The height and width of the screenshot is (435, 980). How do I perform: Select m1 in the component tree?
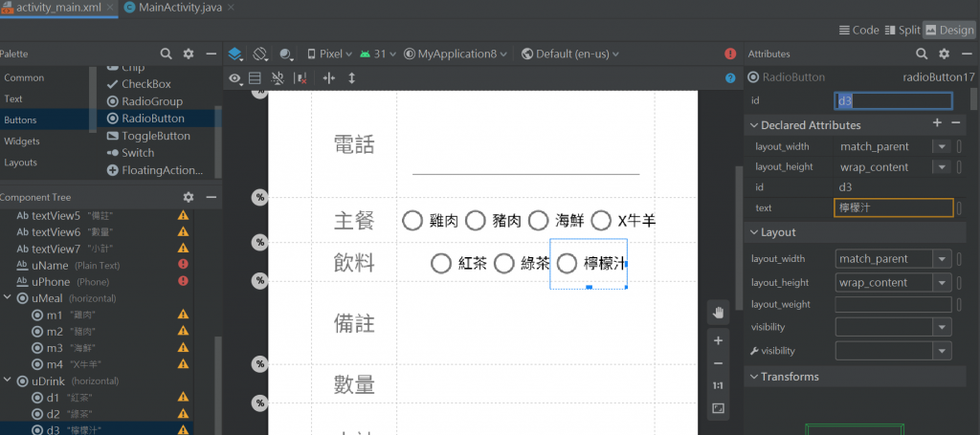click(64, 315)
